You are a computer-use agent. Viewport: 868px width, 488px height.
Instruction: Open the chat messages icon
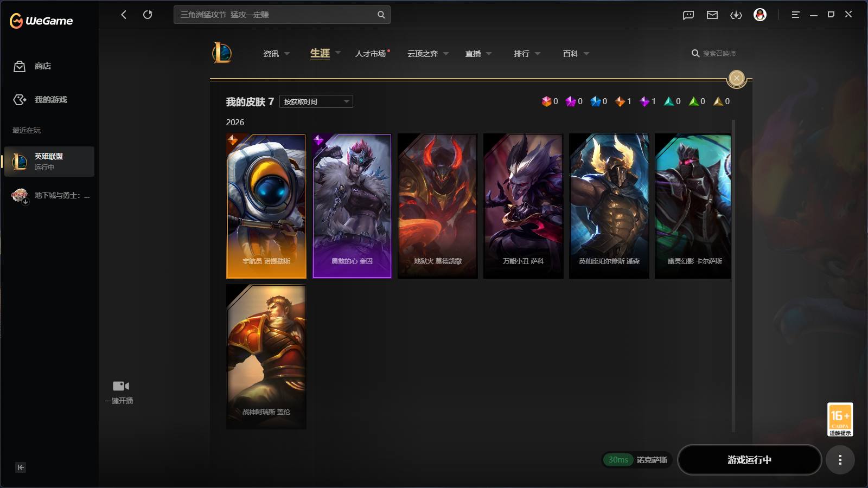point(688,15)
